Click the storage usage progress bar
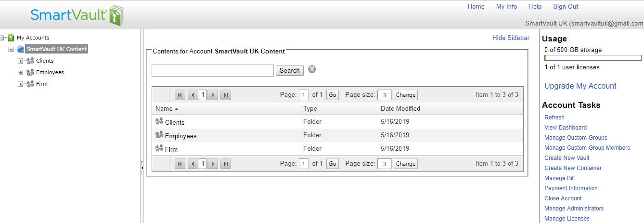 point(592,58)
